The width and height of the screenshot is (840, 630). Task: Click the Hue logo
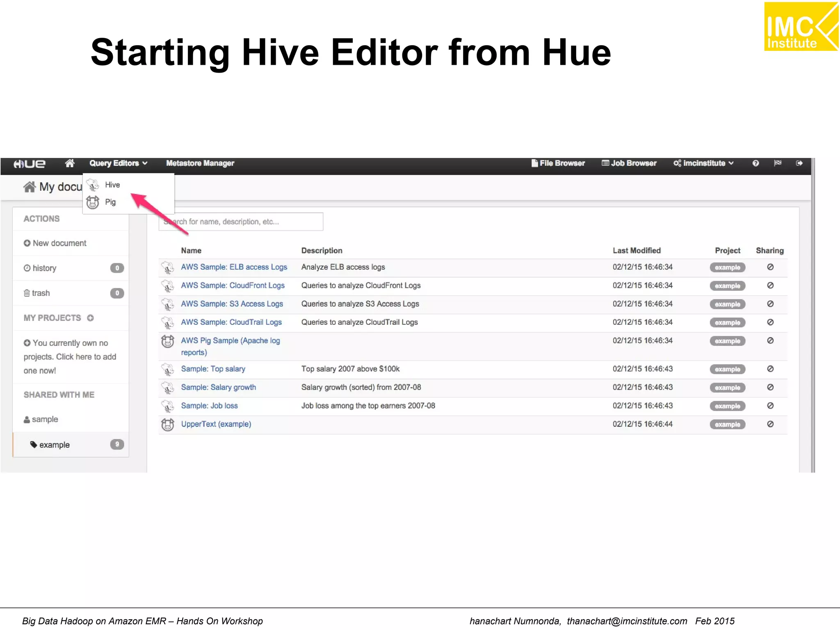(29, 164)
